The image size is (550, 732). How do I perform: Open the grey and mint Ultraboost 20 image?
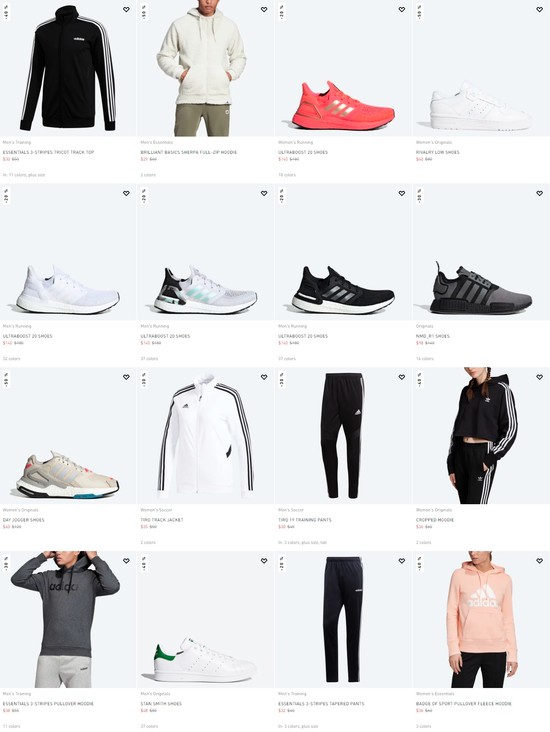coord(206,252)
